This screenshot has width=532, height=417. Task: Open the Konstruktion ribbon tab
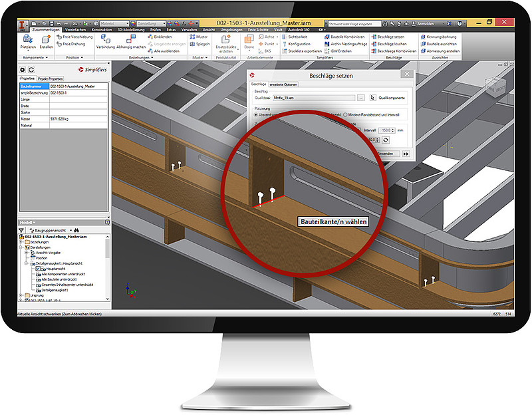tap(102, 30)
